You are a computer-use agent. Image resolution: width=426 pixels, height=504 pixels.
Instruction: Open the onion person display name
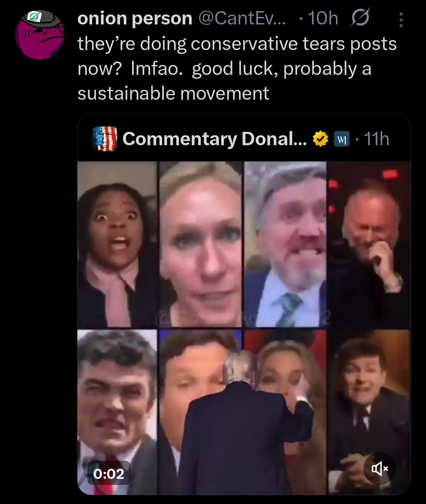(135, 18)
